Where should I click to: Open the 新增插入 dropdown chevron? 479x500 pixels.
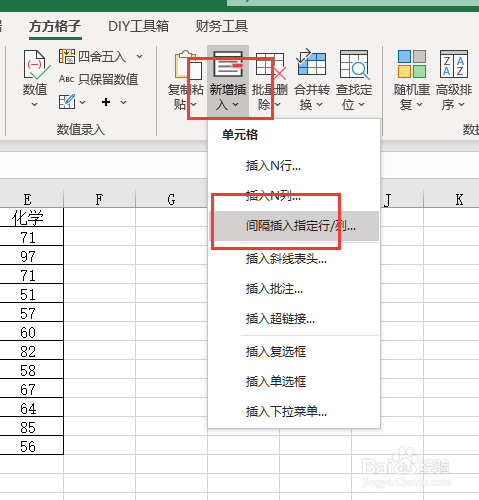(x=235, y=105)
